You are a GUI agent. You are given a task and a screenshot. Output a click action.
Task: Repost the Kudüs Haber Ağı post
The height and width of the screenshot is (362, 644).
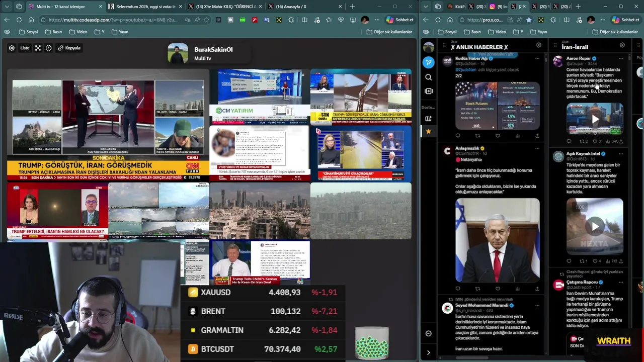(477, 136)
